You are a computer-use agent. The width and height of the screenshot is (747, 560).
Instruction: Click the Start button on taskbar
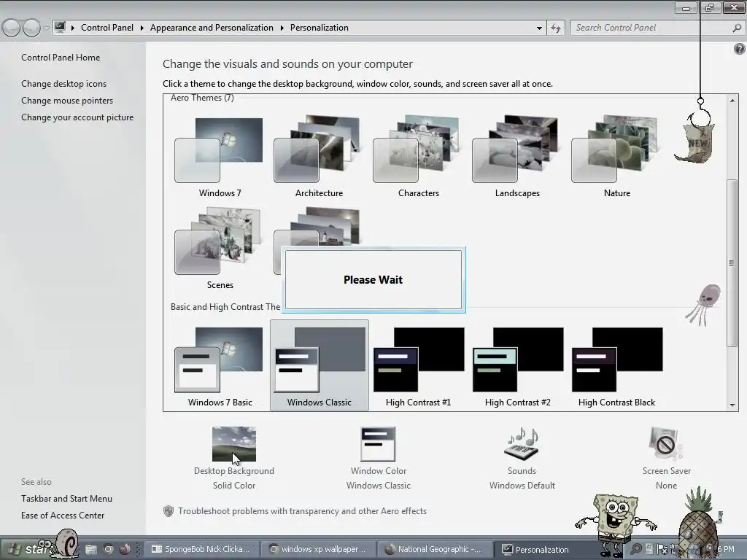tap(28, 549)
